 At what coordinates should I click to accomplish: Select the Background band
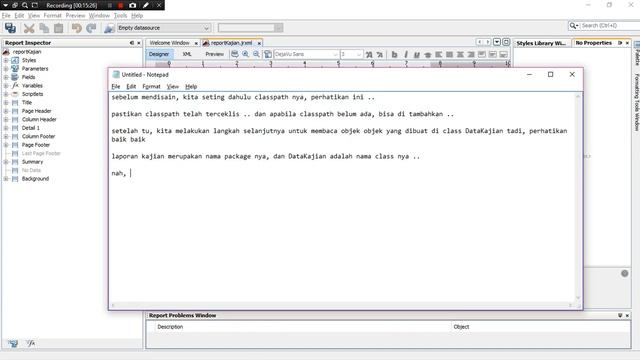(35, 179)
